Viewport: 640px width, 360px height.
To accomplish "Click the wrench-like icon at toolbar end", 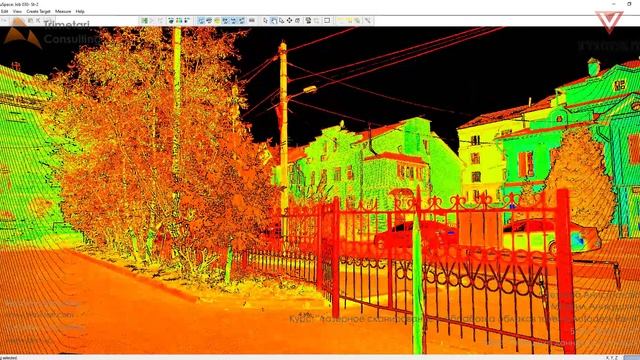I will click(368, 20).
